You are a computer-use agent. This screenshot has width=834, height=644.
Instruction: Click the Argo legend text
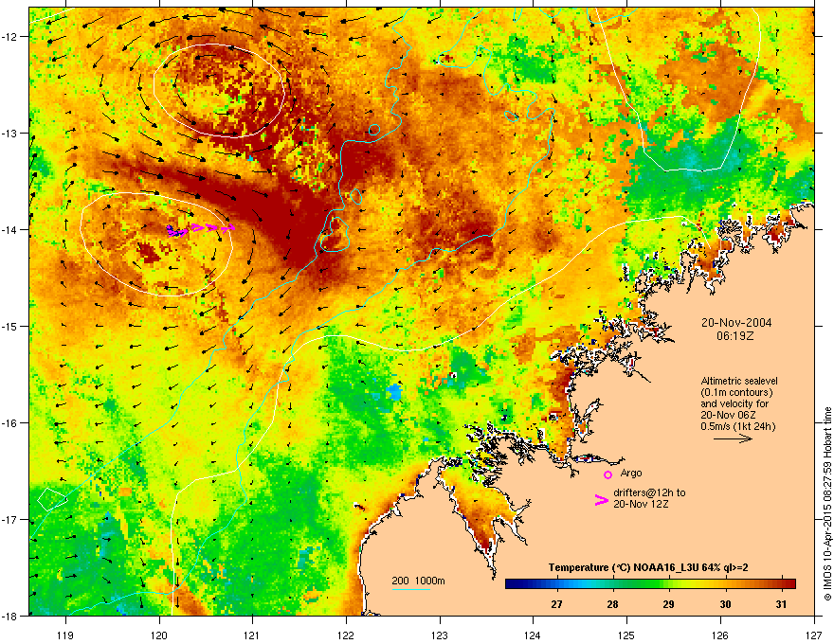pyautogui.click(x=631, y=473)
